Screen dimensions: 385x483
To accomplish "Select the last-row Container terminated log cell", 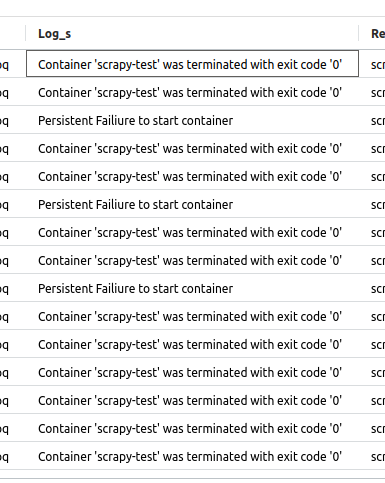I will (x=192, y=456).
